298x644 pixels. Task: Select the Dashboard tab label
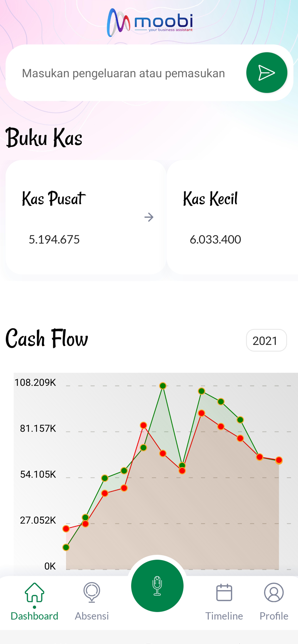(34, 616)
